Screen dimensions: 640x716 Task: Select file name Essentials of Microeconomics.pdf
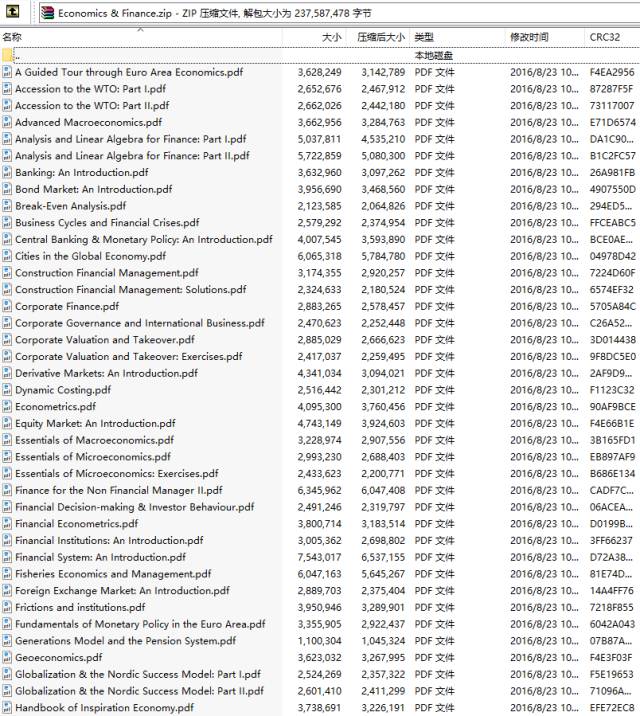pyautogui.click(x=93, y=457)
